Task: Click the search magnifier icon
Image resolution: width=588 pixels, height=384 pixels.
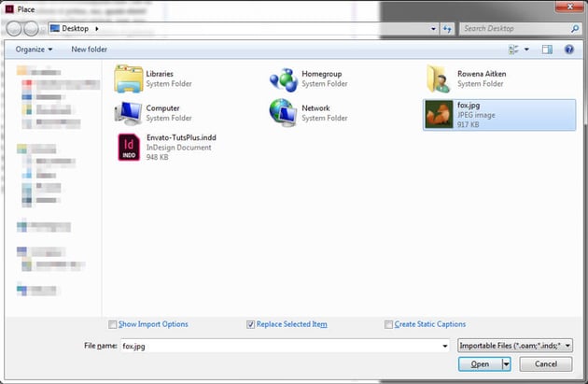Action: [575, 29]
